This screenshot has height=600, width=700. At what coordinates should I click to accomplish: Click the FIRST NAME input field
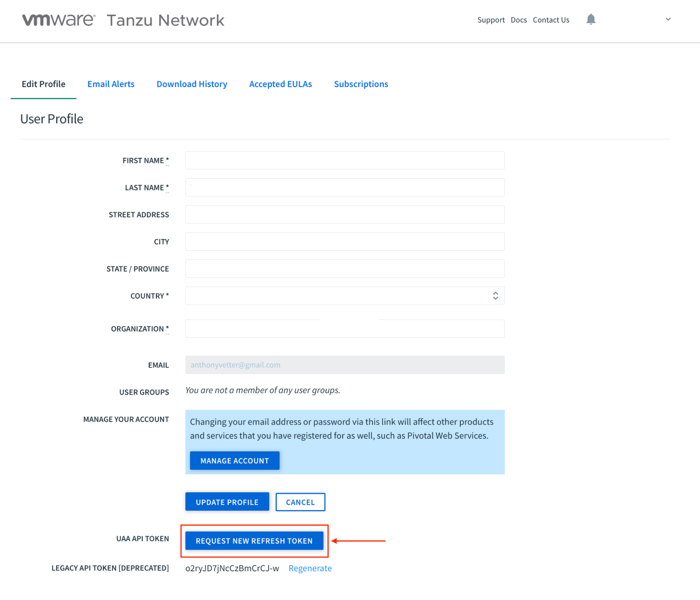345,160
